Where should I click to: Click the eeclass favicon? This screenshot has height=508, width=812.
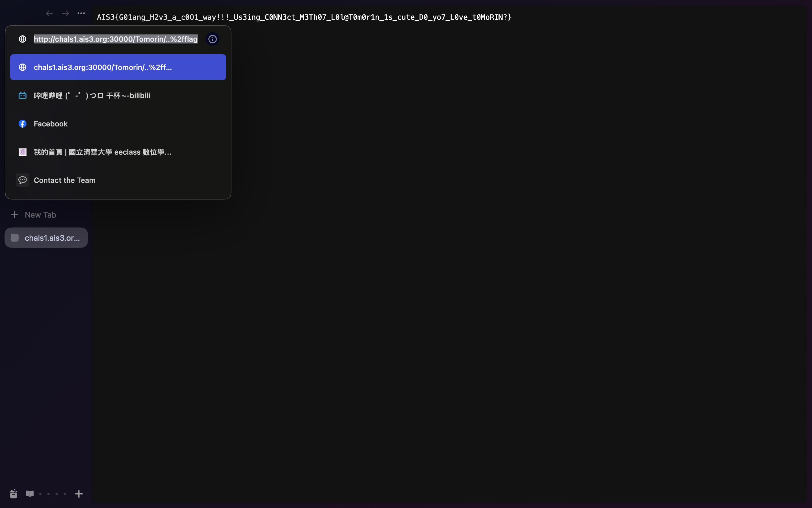tap(23, 152)
